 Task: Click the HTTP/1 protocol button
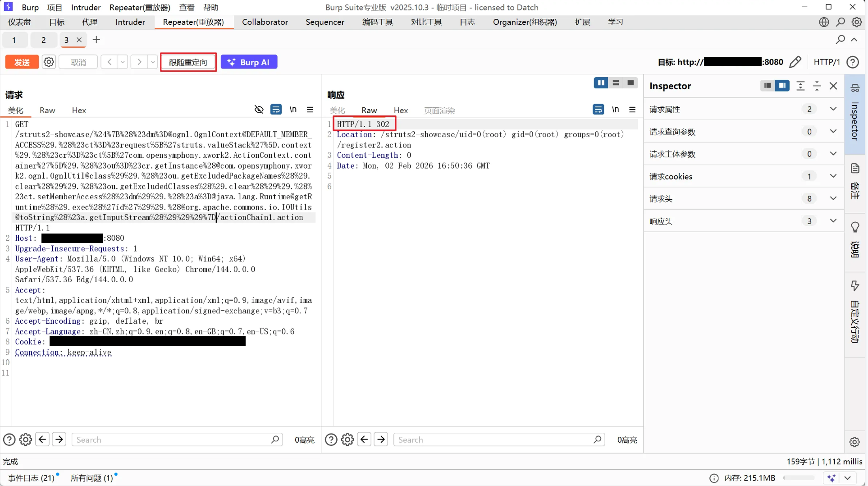pyautogui.click(x=827, y=62)
